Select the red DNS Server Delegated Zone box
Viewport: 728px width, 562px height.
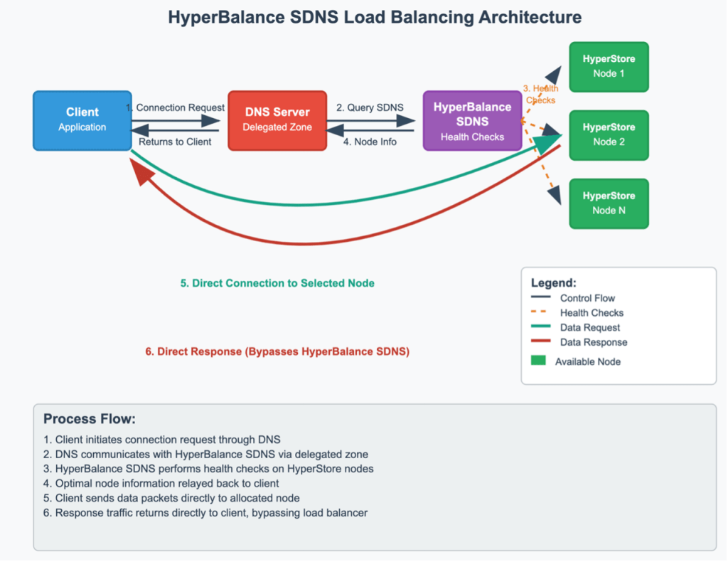pyautogui.click(x=277, y=121)
